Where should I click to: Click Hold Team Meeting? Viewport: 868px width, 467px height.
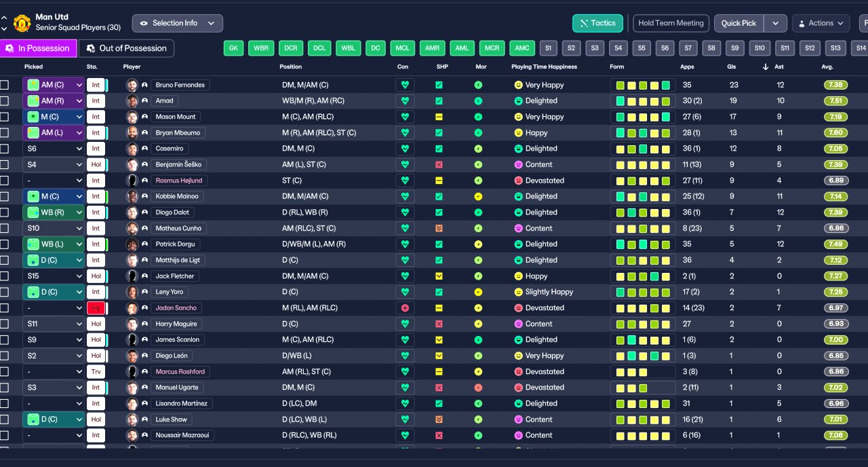pos(671,23)
